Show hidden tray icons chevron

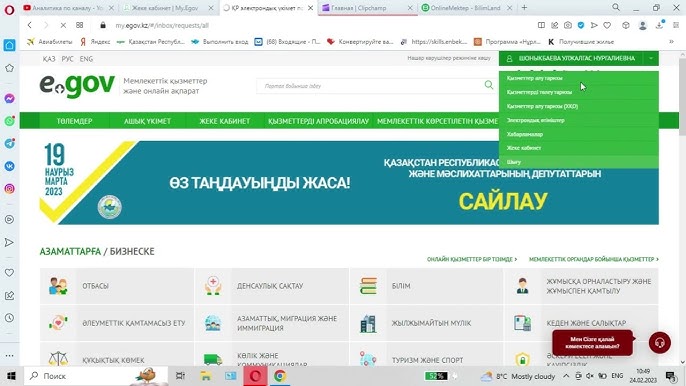click(566, 376)
